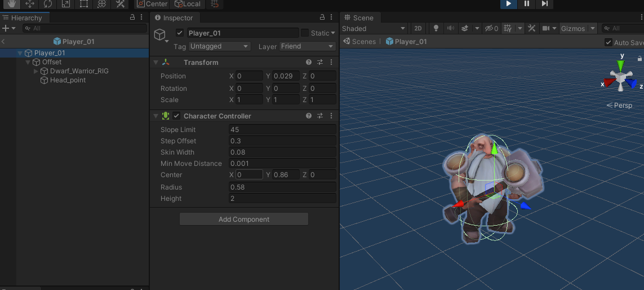Toggle hidden objects visibility eye icon

(x=491, y=28)
